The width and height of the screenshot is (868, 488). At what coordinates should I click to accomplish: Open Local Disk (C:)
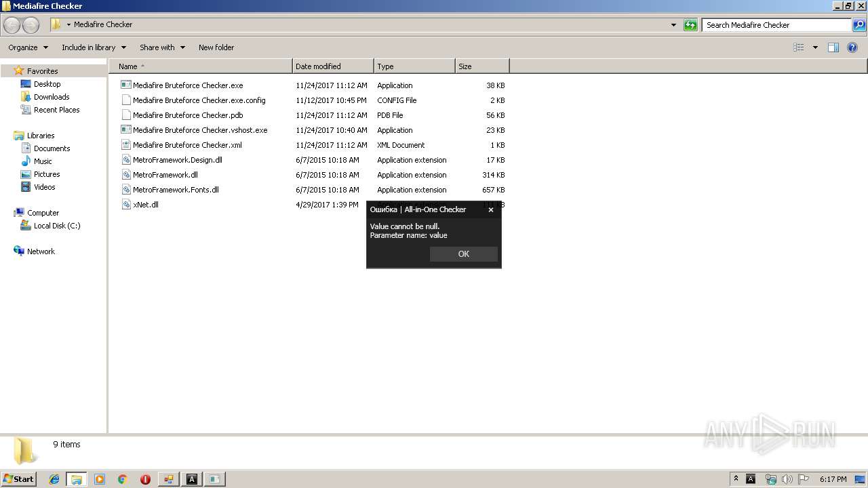(x=57, y=226)
